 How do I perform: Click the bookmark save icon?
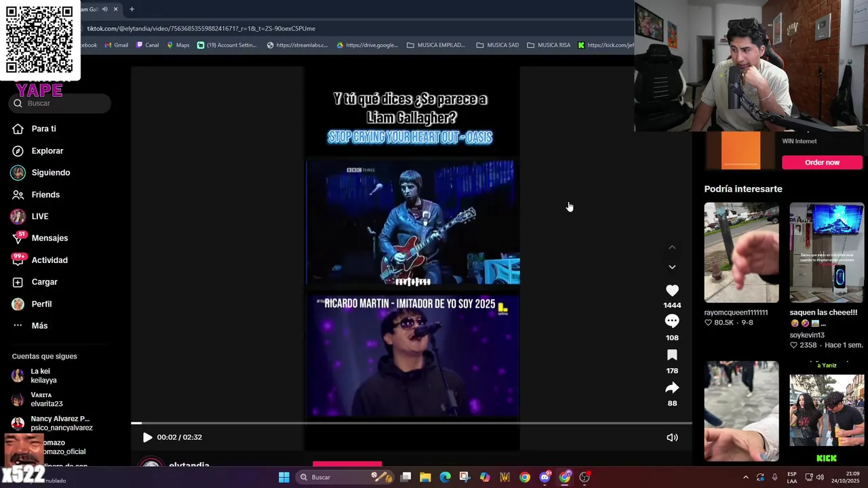click(x=672, y=355)
